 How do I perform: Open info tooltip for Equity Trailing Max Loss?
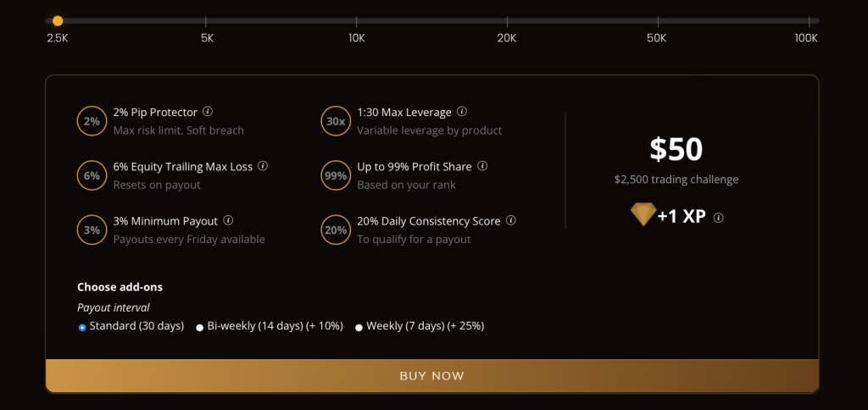point(263,166)
